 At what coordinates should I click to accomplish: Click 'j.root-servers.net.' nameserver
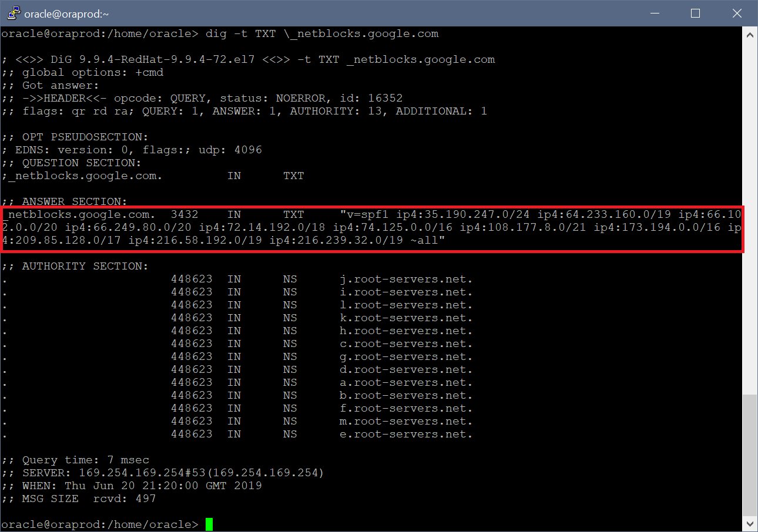click(x=407, y=279)
